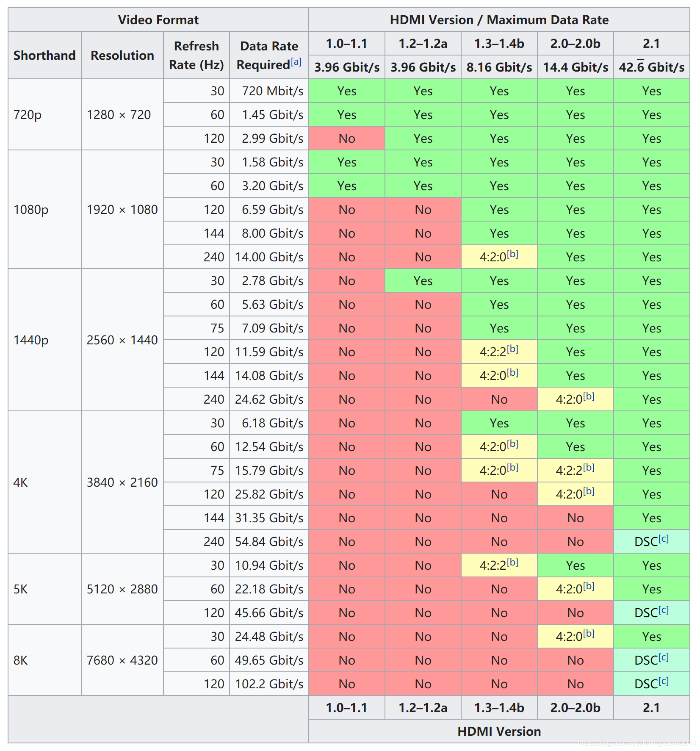
Task: Select the yellow 4:2:2 cell in 4K 75 Hz row
Action: tap(575, 470)
